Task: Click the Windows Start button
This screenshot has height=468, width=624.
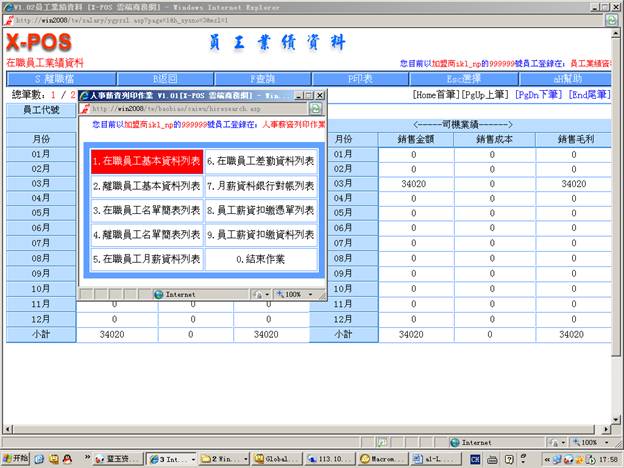Action: click(x=16, y=459)
